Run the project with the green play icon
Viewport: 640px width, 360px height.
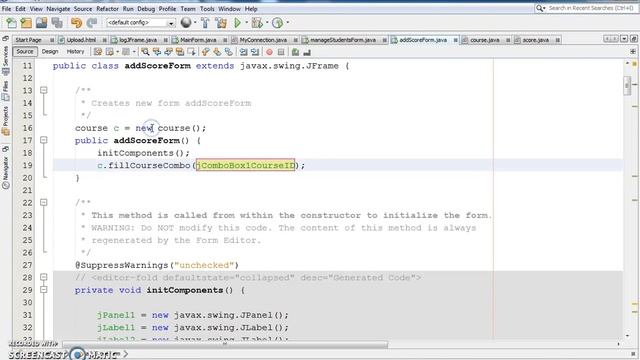pos(237,23)
